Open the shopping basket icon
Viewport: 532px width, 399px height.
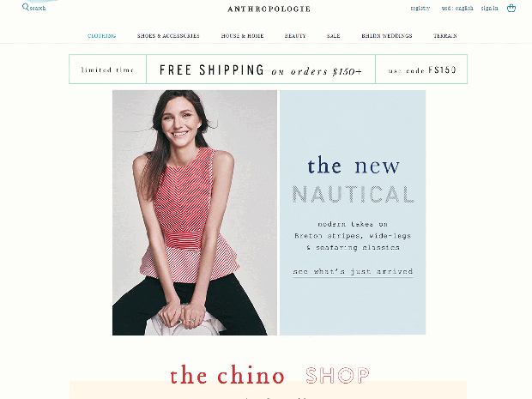coord(511,8)
